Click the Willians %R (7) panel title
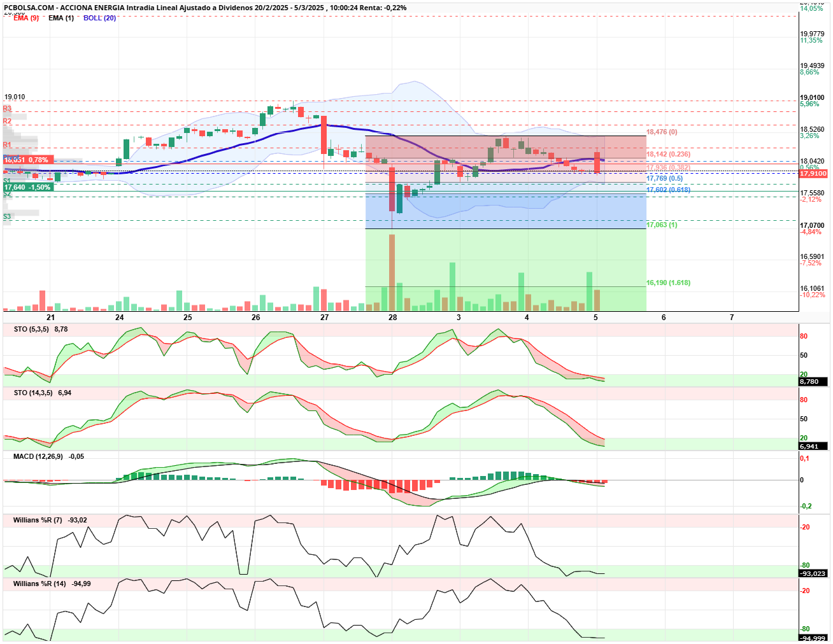The image size is (833, 644). coord(38,520)
